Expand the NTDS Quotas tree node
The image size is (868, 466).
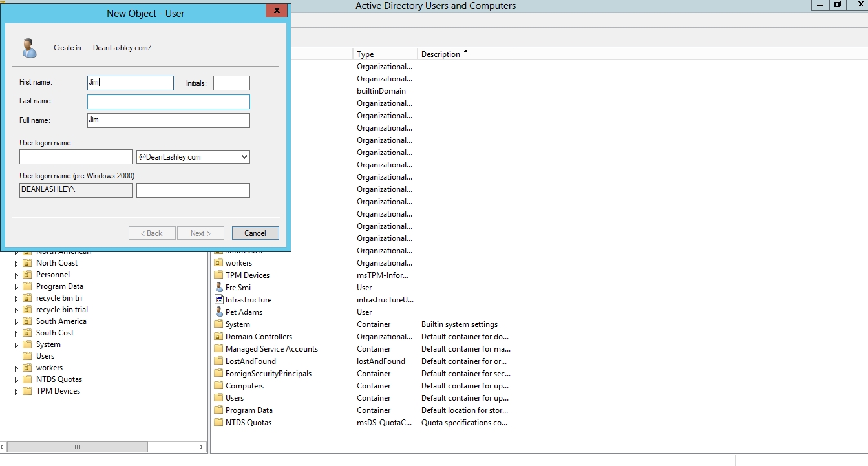point(17,379)
